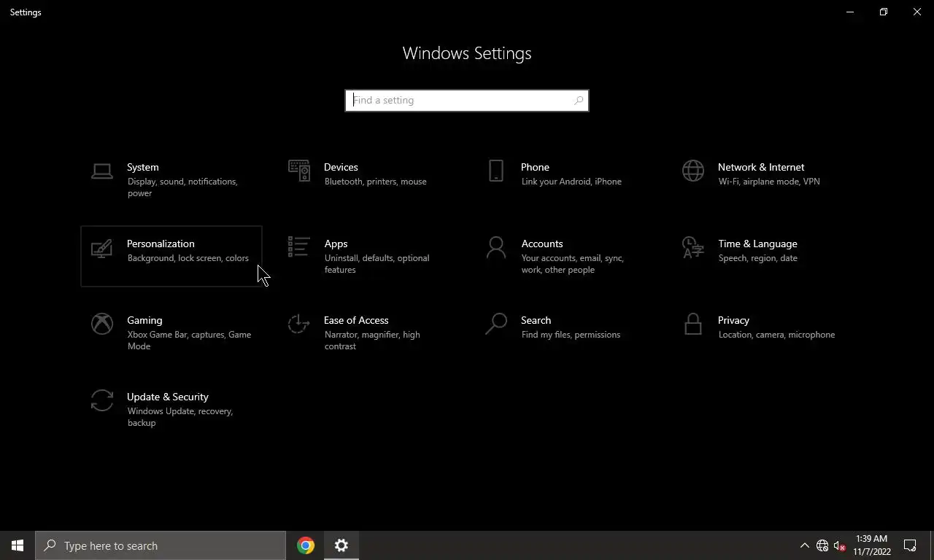Click the taskbar clock showing 1:39 AM
Viewport: 934px width, 560px height.
click(872, 545)
